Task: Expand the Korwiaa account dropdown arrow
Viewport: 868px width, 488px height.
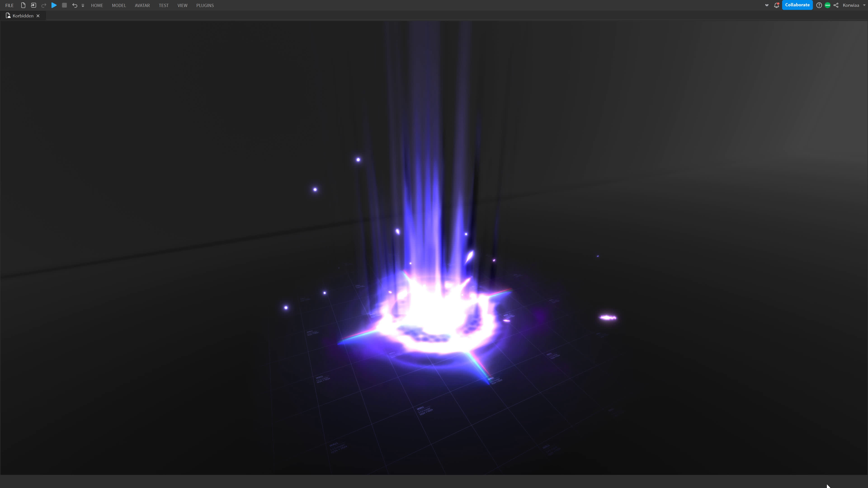Action: (x=864, y=5)
